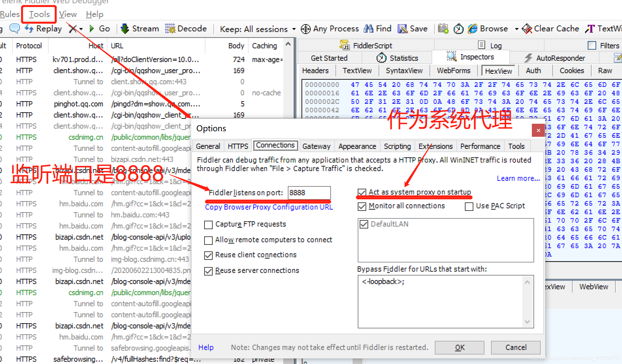Click scroll down arrow in bypass box
The image size is (622, 364).
point(527,322)
